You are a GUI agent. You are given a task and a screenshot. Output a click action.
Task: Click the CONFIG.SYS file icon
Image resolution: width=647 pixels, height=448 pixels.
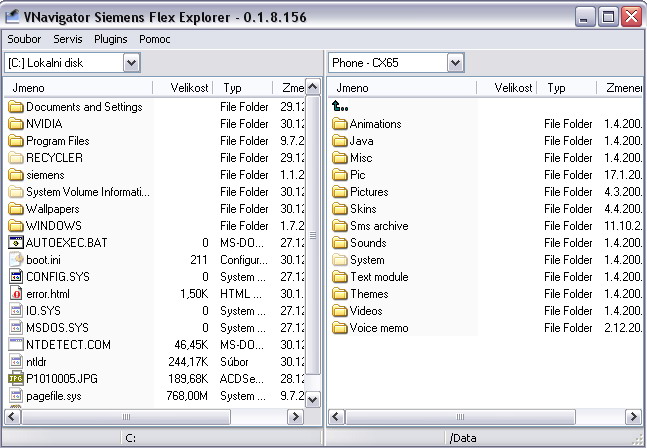click(x=16, y=277)
